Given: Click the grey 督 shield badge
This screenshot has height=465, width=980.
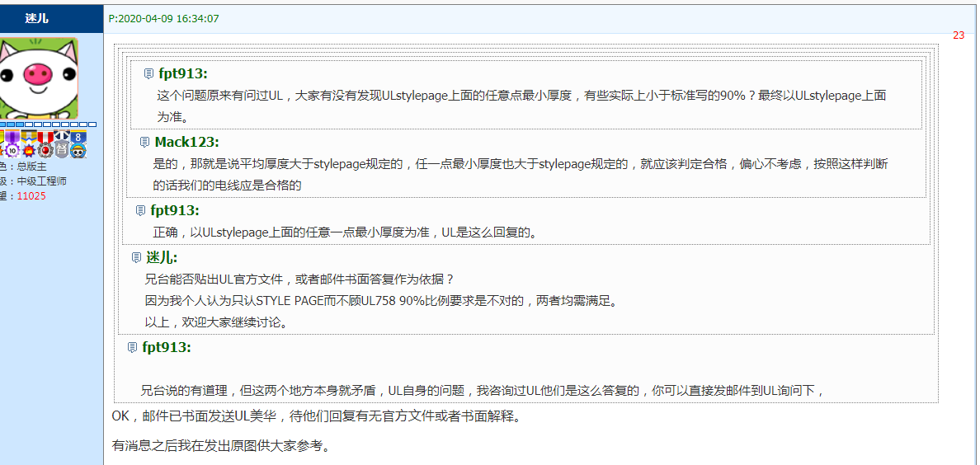Looking at the screenshot, I should (x=62, y=143).
